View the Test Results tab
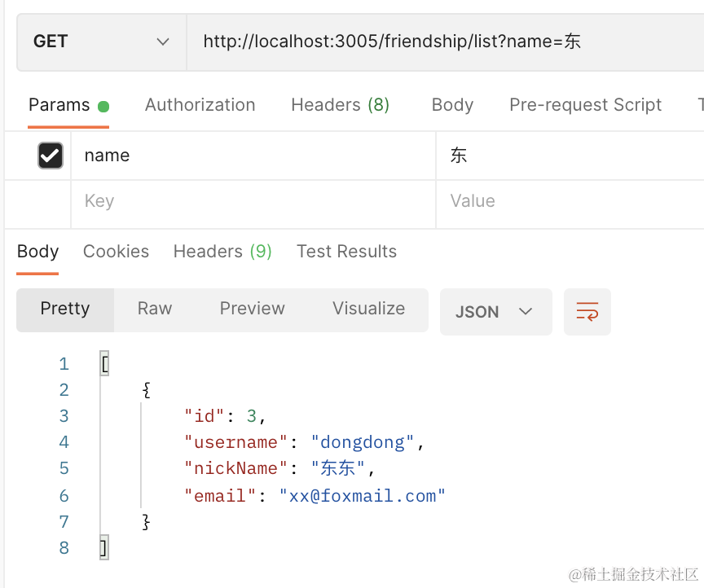The width and height of the screenshot is (704, 588). (x=346, y=252)
